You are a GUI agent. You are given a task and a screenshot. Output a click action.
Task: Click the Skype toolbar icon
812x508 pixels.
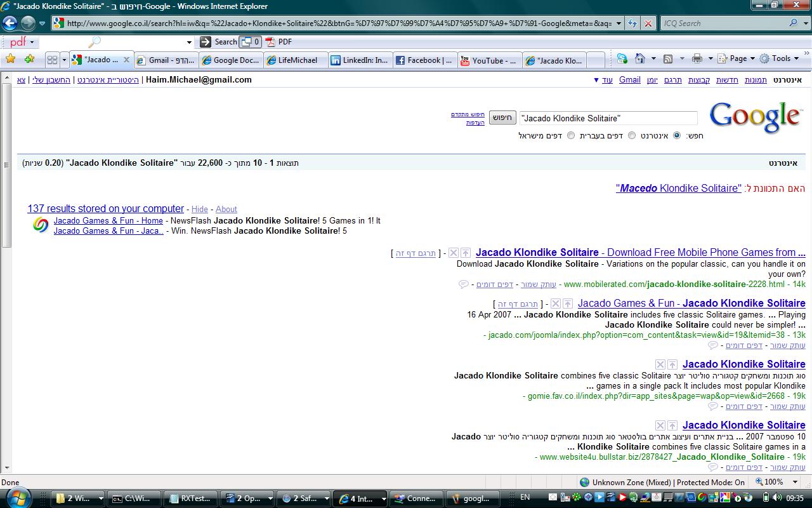[x=622, y=58]
